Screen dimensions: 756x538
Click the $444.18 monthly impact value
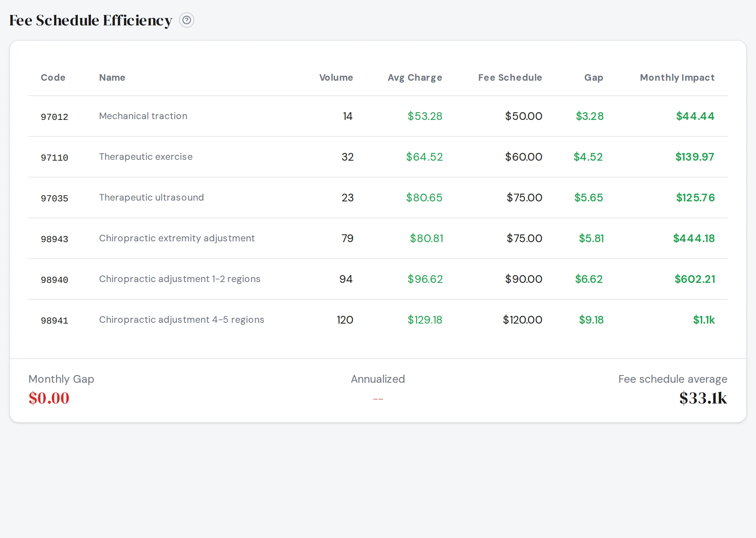pyautogui.click(x=694, y=238)
